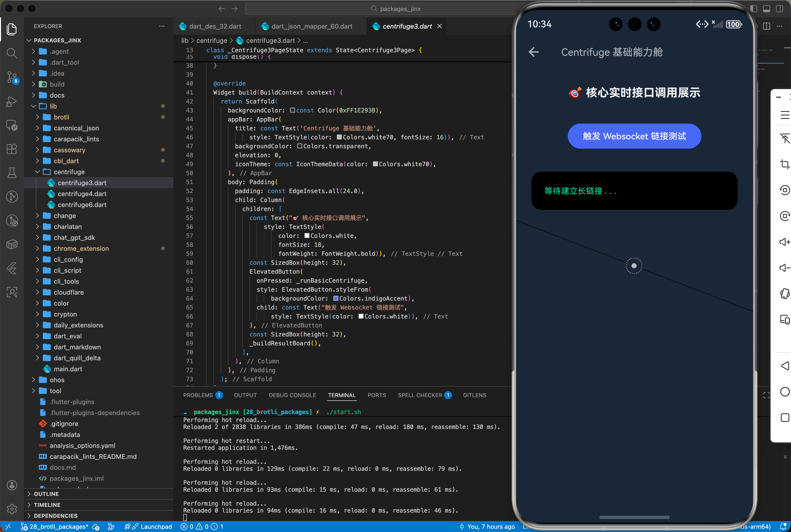Screen dimensions: 791x532
Task: Toggle the bottom panel layout button
Action: [767, 9]
